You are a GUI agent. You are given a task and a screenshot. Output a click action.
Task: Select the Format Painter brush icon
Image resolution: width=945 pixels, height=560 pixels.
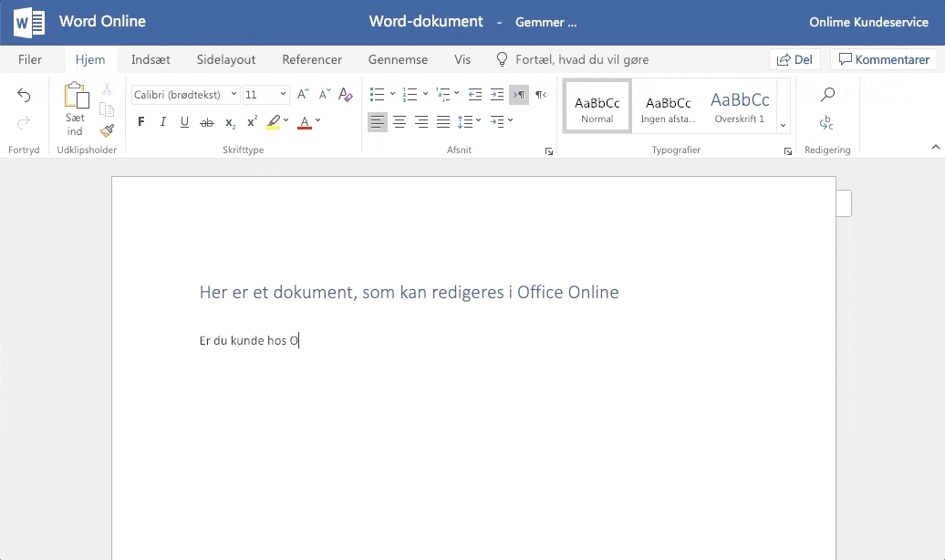tap(108, 130)
